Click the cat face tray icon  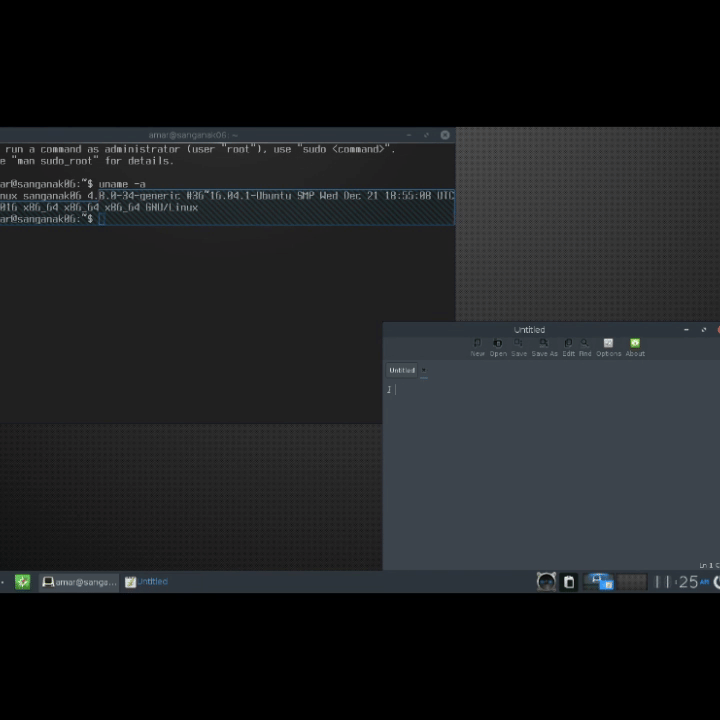point(546,582)
